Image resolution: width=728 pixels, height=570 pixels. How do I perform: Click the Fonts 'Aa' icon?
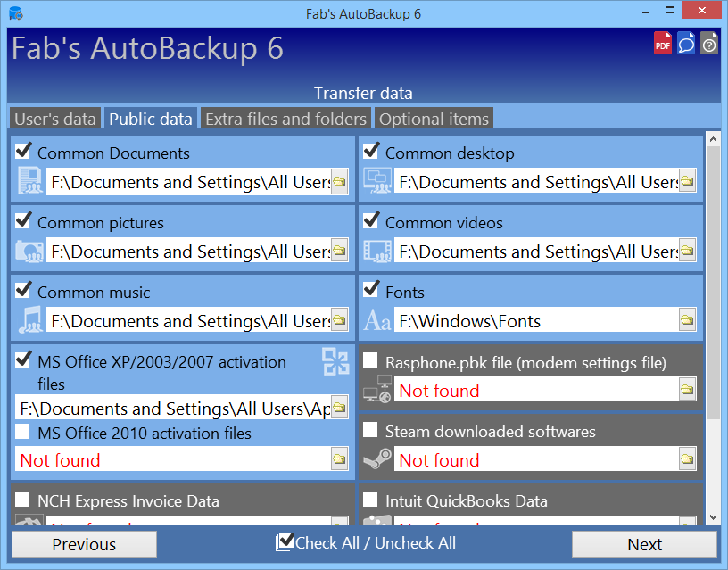tap(377, 320)
